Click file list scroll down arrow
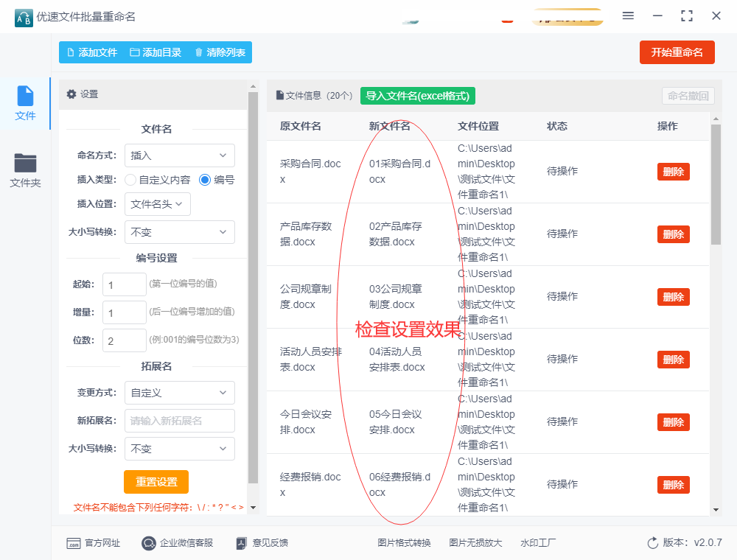This screenshot has width=737, height=560. [x=716, y=510]
